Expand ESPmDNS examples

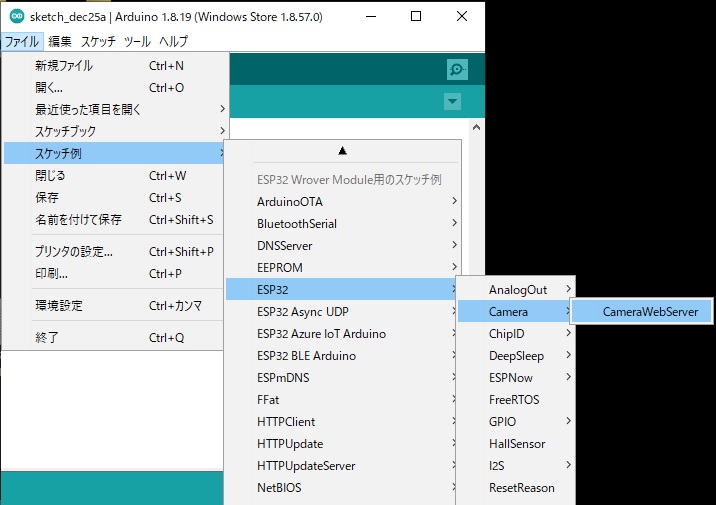341,378
